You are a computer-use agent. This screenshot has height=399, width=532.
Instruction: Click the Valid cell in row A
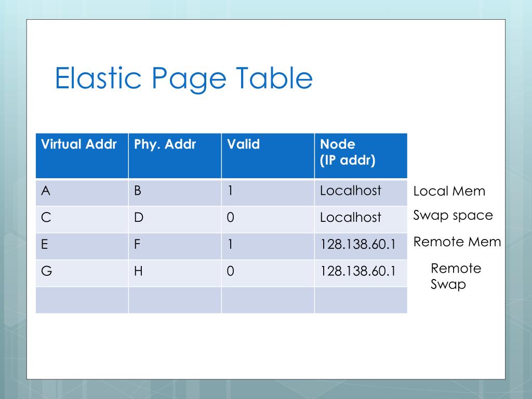coord(268,192)
